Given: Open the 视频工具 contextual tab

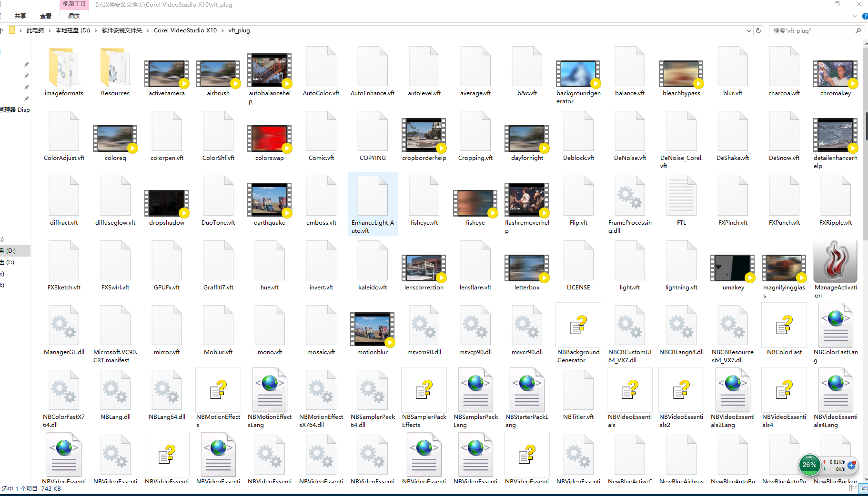Looking at the screenshot, I should [74, 4].
